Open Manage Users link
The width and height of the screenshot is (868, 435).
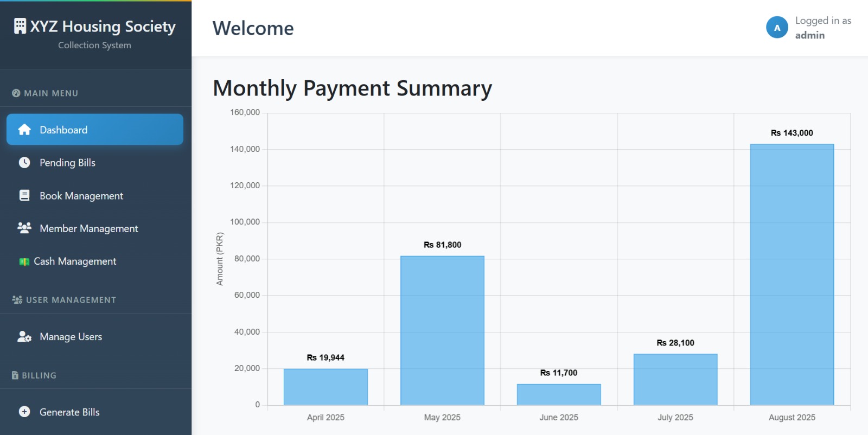tap(95, 337)
